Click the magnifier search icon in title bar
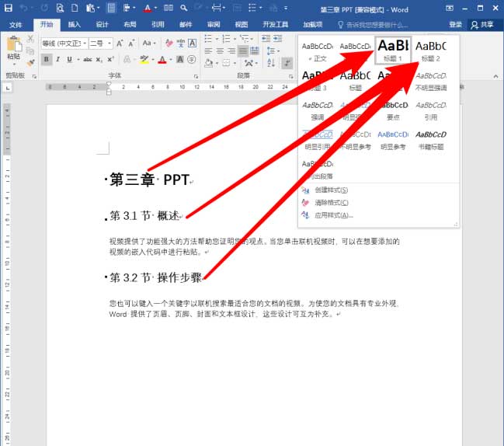Image resolution: width=504 pixels, height=446 pixels. [x=184, y=8]
